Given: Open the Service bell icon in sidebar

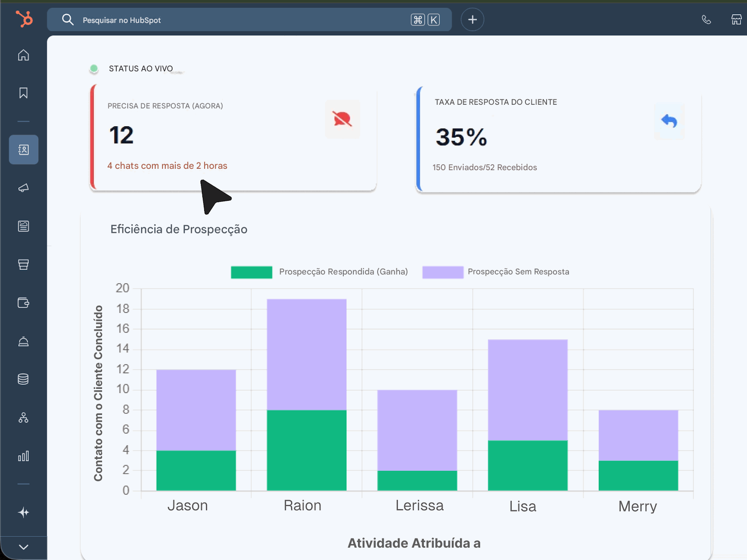Looking at the screenshot, I should click(x=23, y=341).
